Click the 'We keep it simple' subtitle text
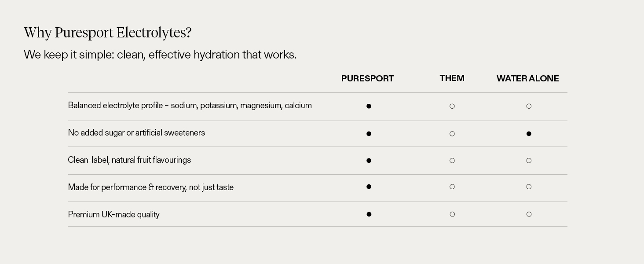 [160, 55]
